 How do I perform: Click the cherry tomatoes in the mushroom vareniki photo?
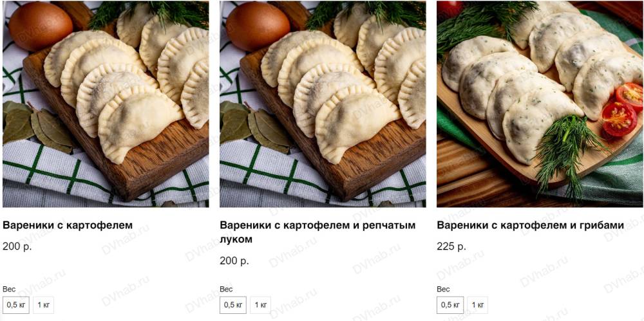pos(623,109)
